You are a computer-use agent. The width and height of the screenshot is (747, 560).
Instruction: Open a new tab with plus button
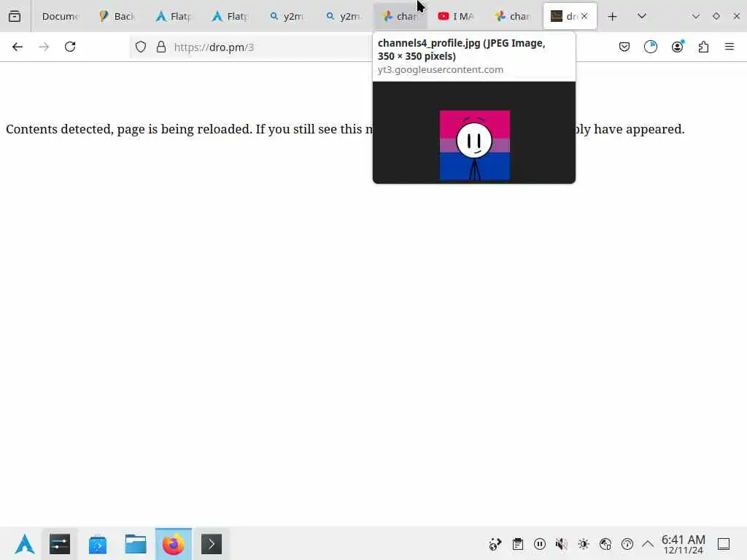[x=613, y=16]
